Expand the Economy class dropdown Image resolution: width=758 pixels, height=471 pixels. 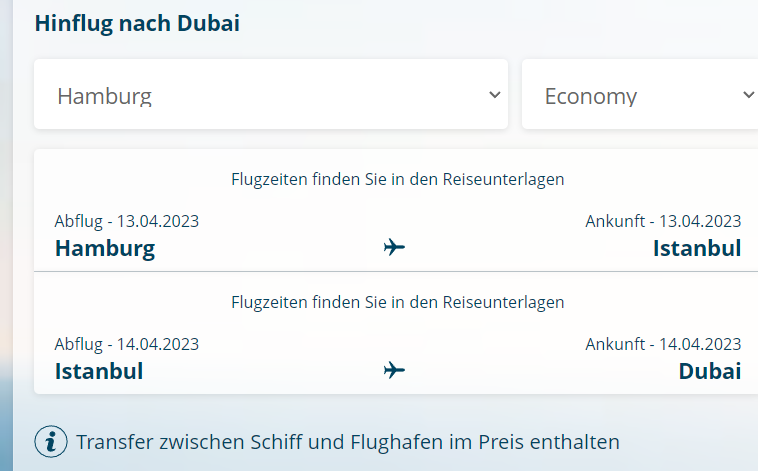(640, 95)
